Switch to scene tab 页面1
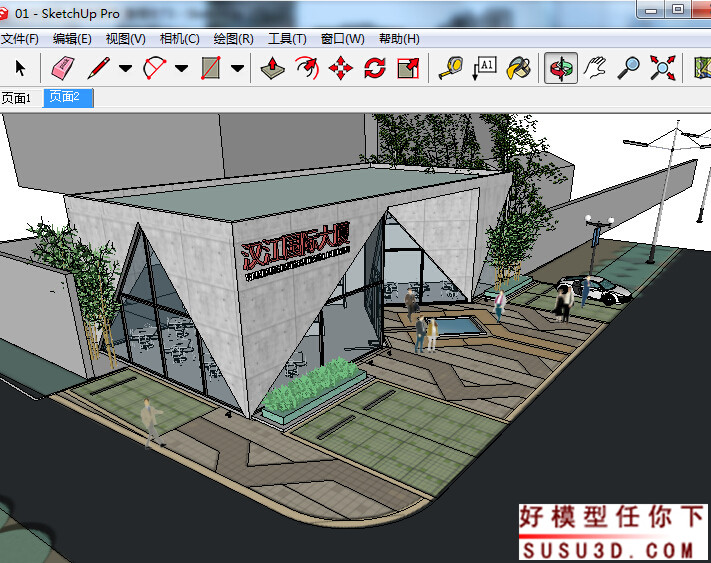711x563 pixels. coord(16,98)
